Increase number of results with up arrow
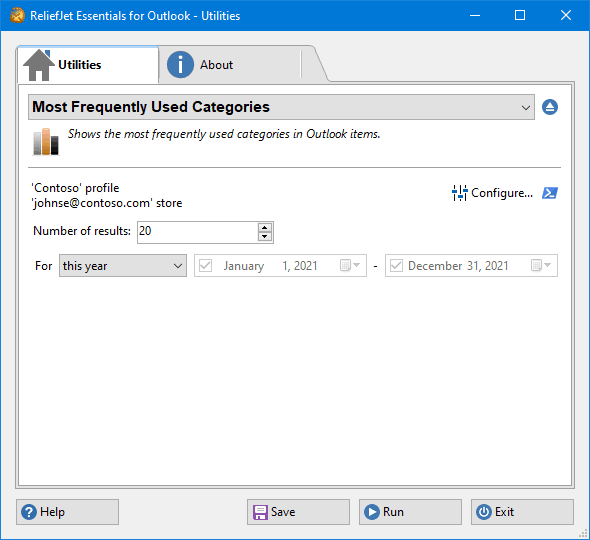Viewport: 590px width, 540px height. click(x=265, y=228)
